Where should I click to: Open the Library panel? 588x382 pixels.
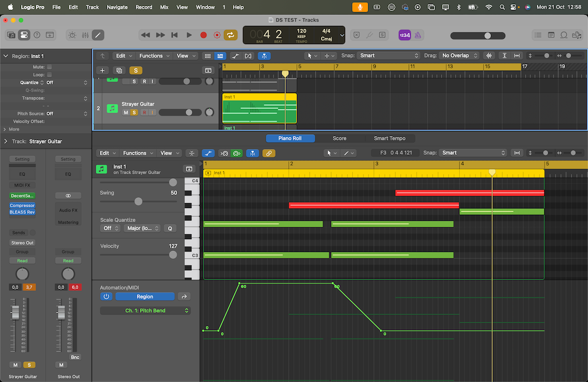coord(11,35)
